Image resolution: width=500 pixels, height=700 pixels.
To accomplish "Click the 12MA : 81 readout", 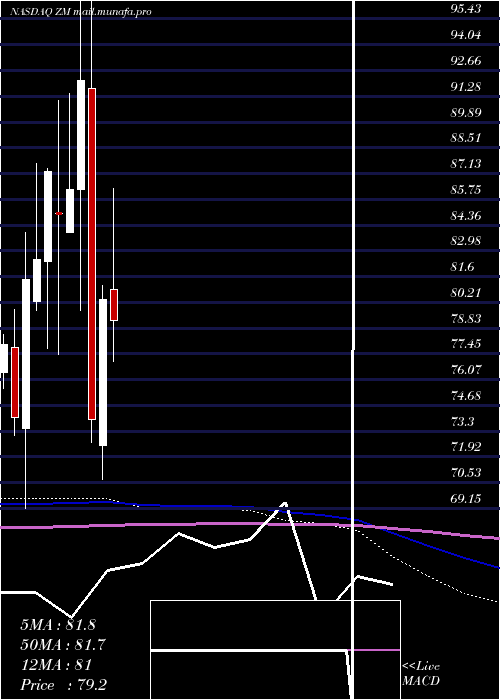I will coord(56,665).
